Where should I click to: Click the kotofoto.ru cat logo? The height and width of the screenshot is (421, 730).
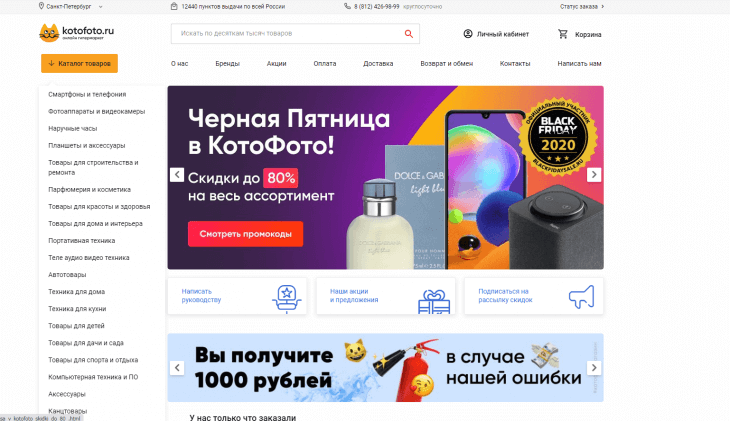click(x=49, y=33)
